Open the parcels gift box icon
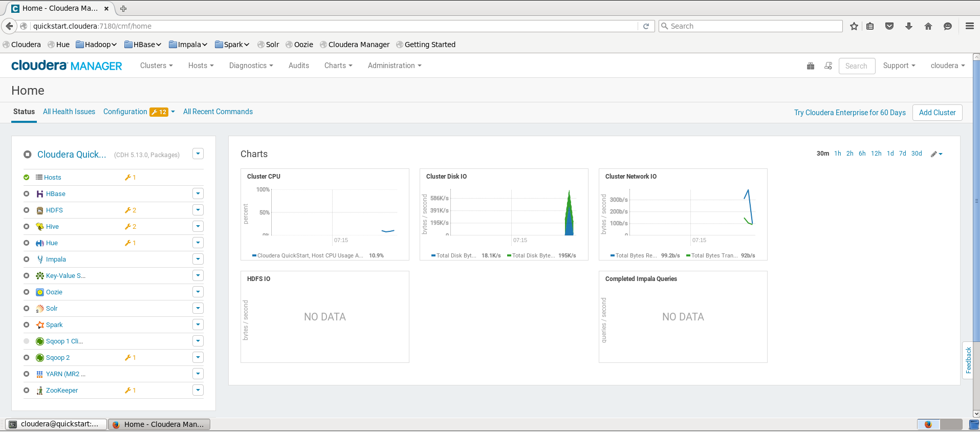 tap(811, 66)
